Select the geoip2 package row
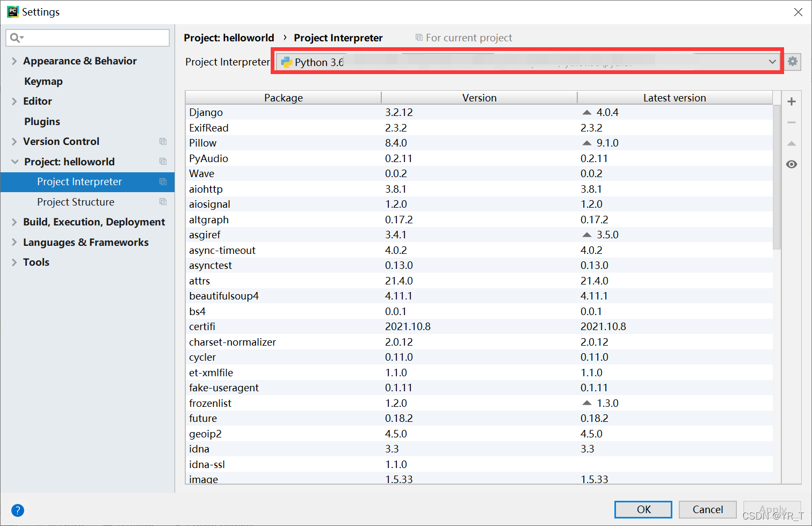 pos(479,434)
